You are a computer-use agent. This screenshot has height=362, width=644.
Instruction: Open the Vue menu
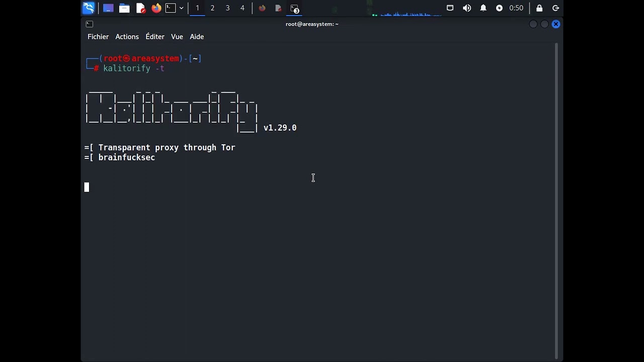(x=177, y=37)
